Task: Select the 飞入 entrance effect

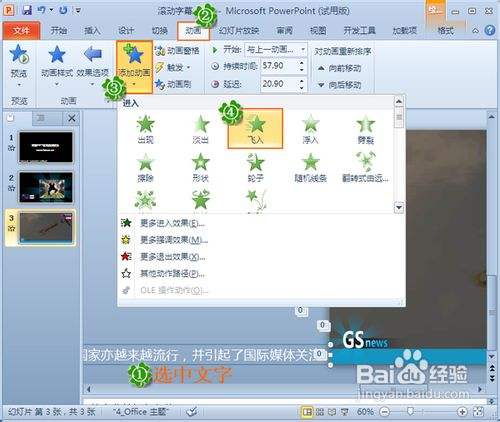Action: [x=255, y=128]
